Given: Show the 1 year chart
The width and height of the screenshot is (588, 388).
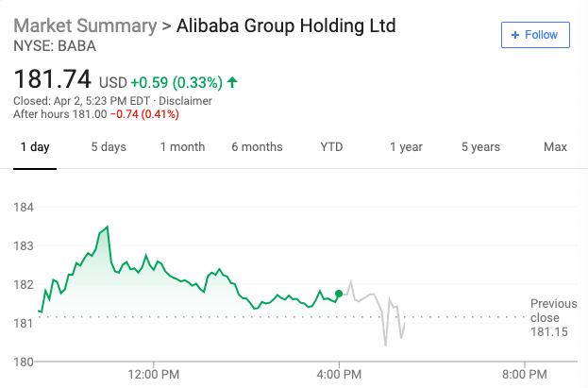Looking at the screenshot, I should (406, 147).
